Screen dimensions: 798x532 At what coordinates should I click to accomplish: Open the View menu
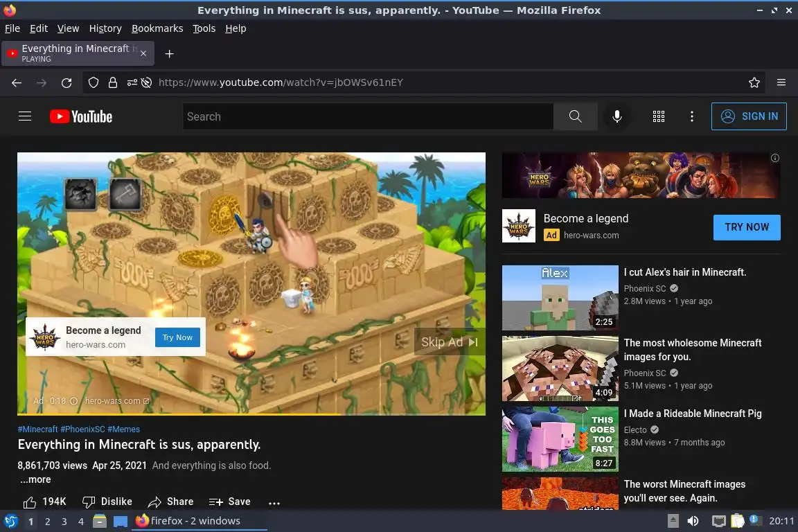click(x=68, y=28)
